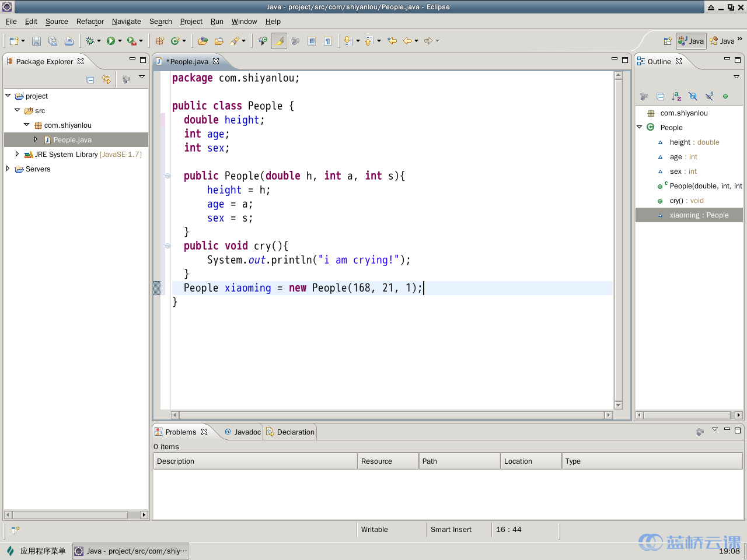Image resolution: width=747 pixels, height=560 pixels.
Task: Click the Open Task folder icon
Action: click(x=219, y=41)
